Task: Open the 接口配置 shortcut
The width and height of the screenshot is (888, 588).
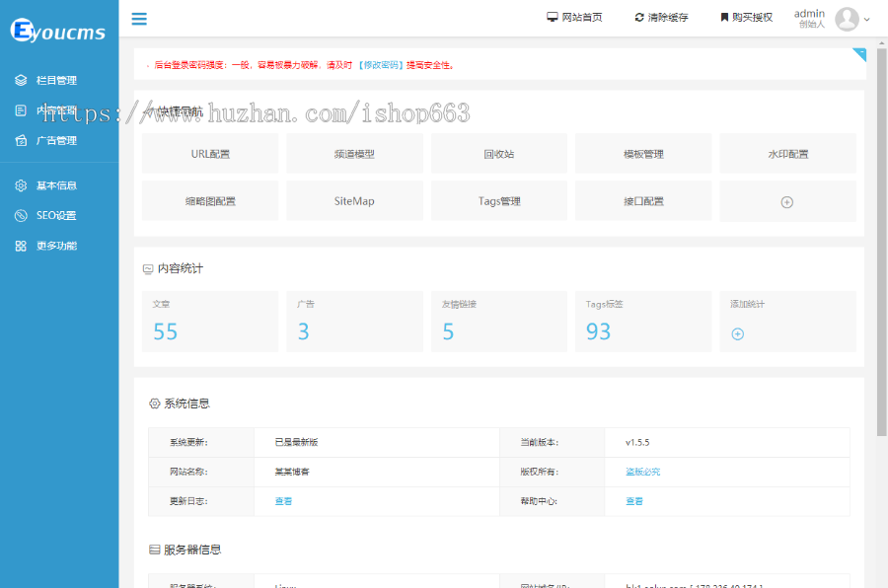Action: point(643,200)
